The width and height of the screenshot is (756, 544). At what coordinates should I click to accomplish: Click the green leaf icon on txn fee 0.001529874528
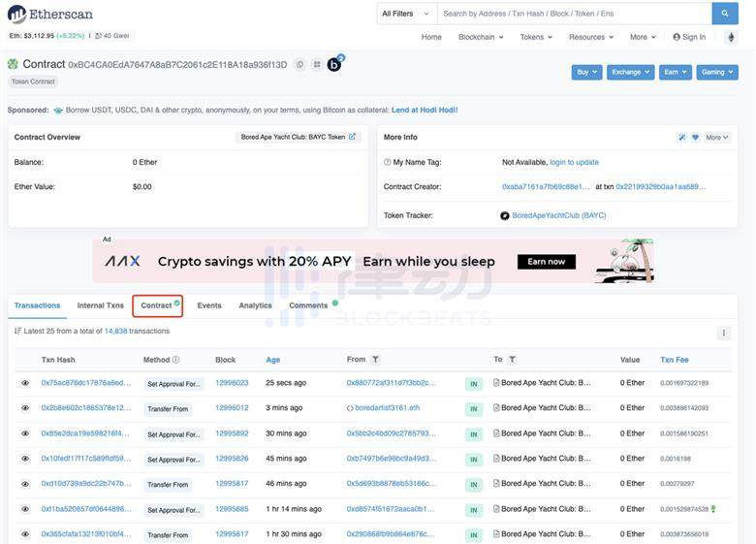(713, 509)
